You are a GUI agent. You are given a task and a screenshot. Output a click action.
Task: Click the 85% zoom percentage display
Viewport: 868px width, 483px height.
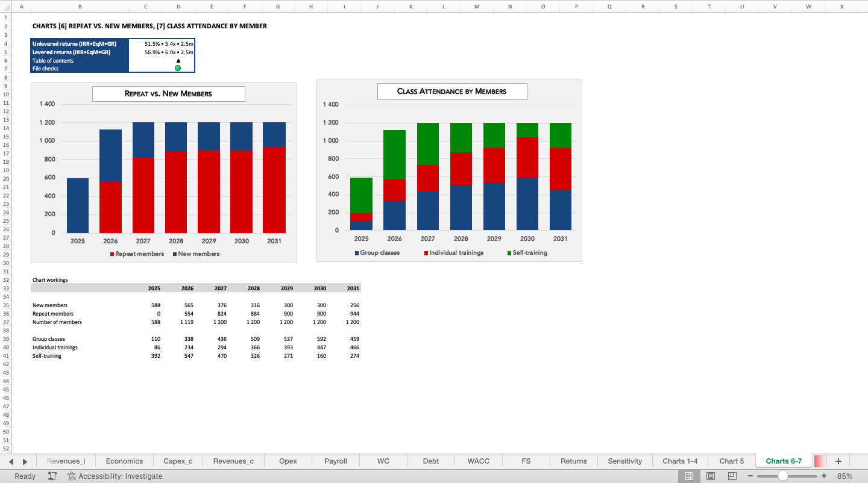tap(845, 476)
